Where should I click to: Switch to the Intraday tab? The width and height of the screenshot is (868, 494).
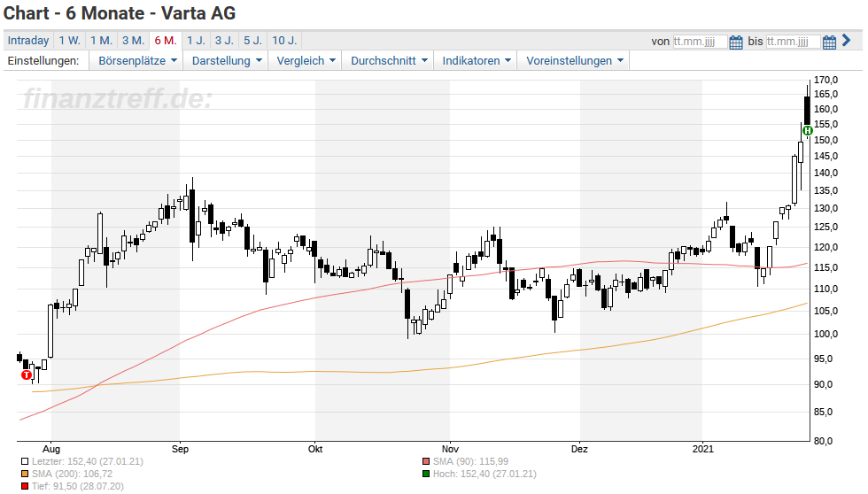pyautogui.click(x=28, y=41)
